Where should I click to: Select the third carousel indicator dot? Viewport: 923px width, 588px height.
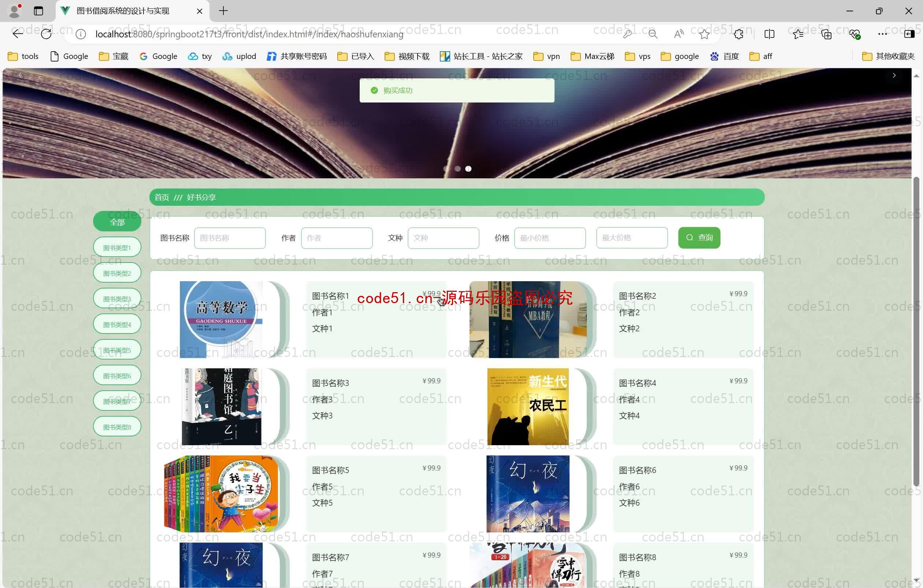pyautogui.click(x=468, y=168)
